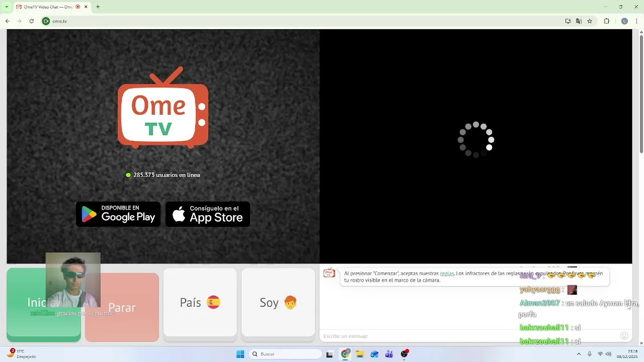Screen dimensions: 644x362
Task: Open the Chrome three-dot menu
Action: (x=637, y=21)
